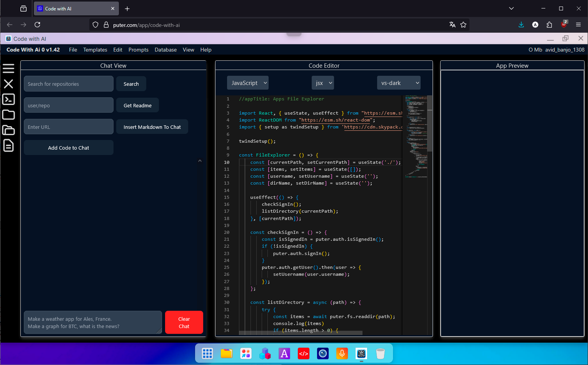Open the code editor app in the dock

click(303, 353)
